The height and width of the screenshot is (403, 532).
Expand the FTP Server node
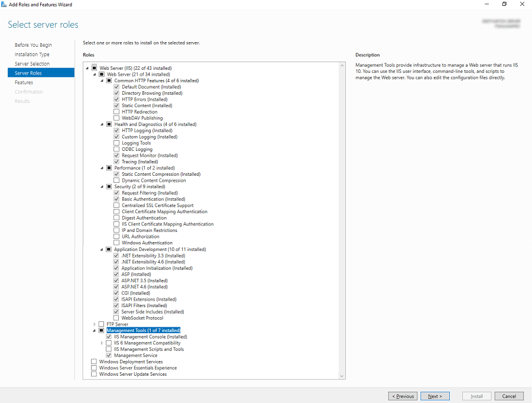[x=95, y=324]
